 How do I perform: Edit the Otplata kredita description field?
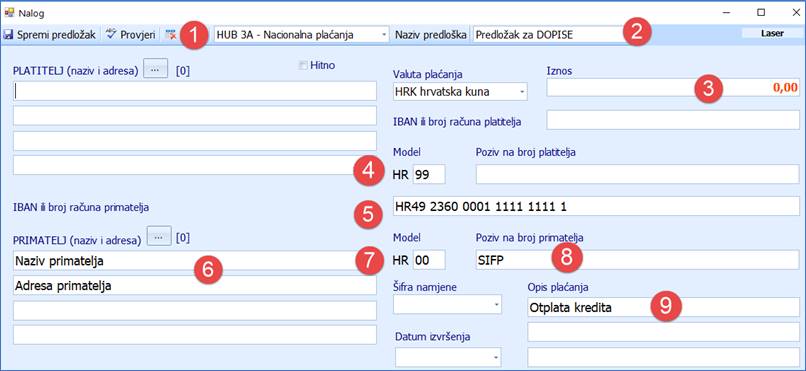click(x=663, y=307)
